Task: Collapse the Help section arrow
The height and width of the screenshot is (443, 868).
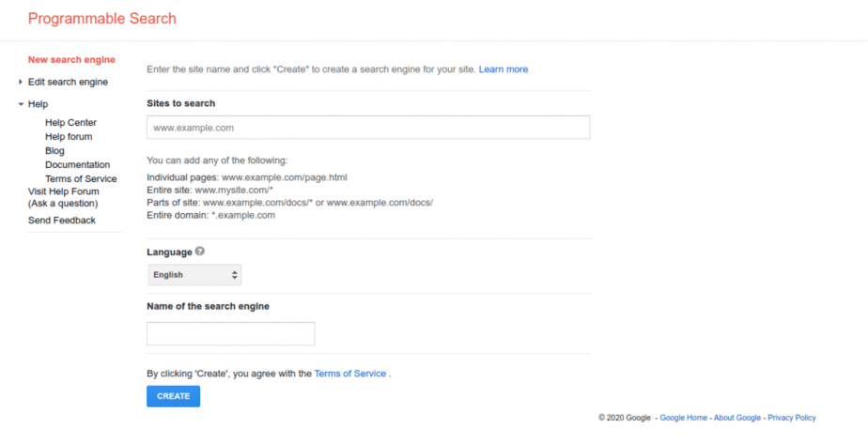Action: click(x=21, y=104)
